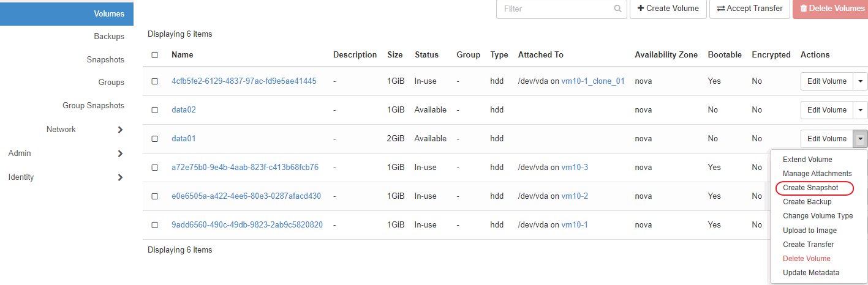Choose Create Snapshot from the menu

(x=810, y=188)
